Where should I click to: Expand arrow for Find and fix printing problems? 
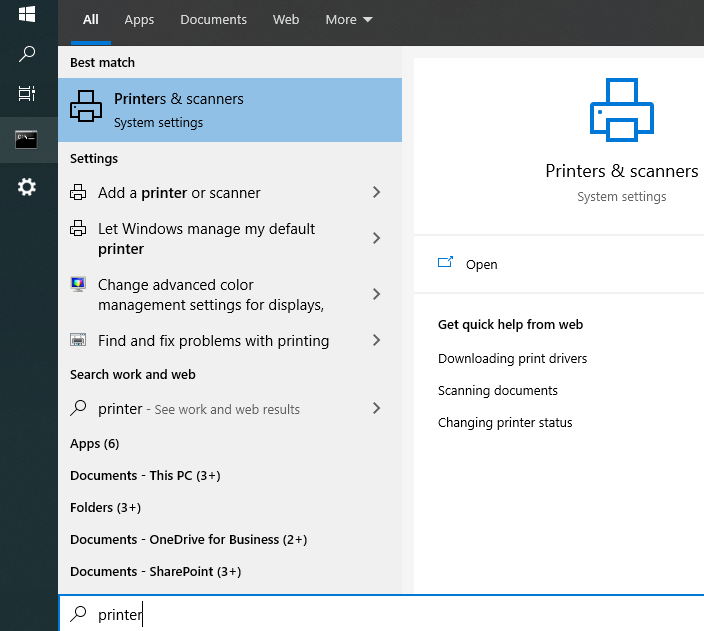pos(376,340)
